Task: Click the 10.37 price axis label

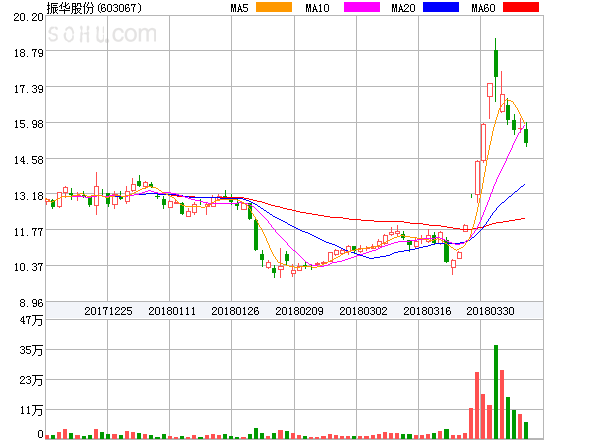Action: pos(28,267)
